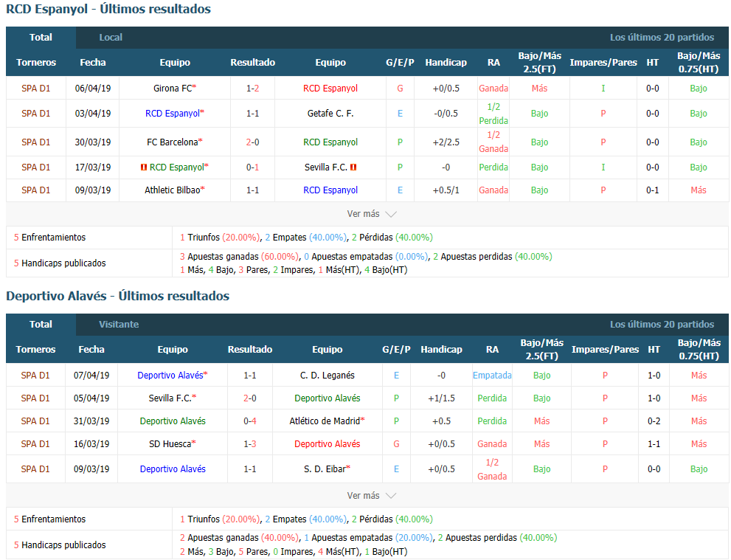
Task: Click RCD Espanyol in the 30/03/19 row
Action: pos(330,142)
